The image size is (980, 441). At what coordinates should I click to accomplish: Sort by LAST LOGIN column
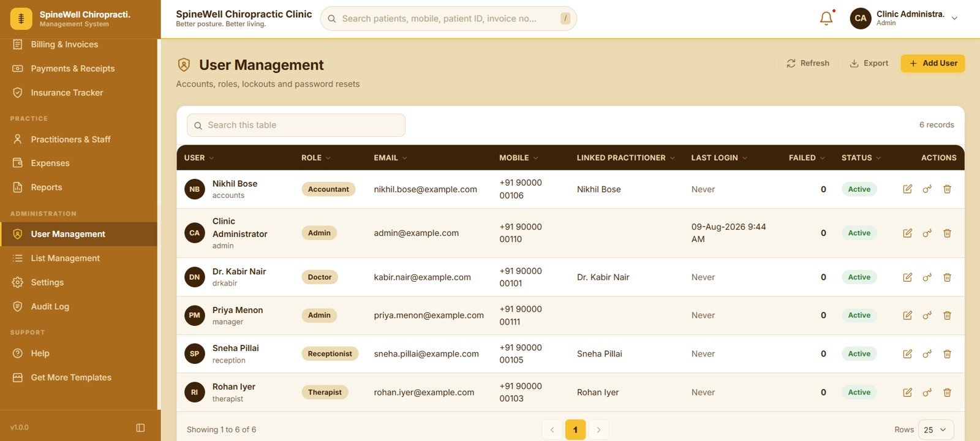[720, 157]
